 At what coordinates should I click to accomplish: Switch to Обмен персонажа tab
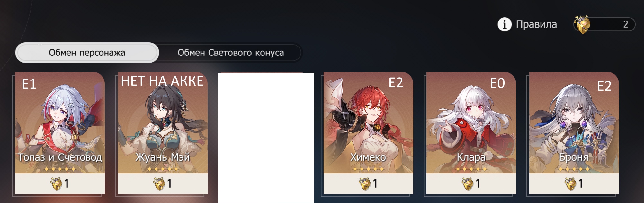click(x=87, y=53)
